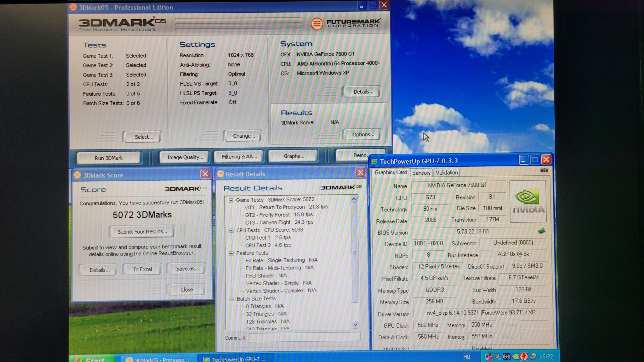Open the Validation tab in GPU-Z
This screenshot has height=362, width=644.
point(446,173)
